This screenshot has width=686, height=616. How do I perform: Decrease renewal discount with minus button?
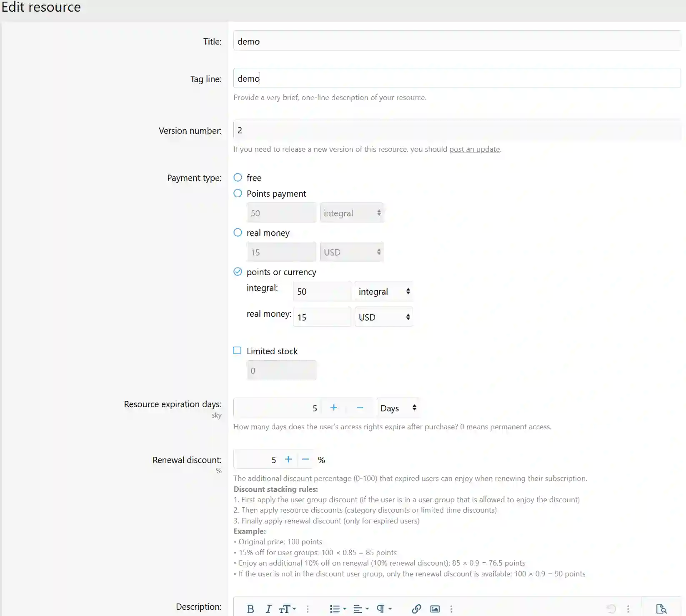click(x=305, y=459)
